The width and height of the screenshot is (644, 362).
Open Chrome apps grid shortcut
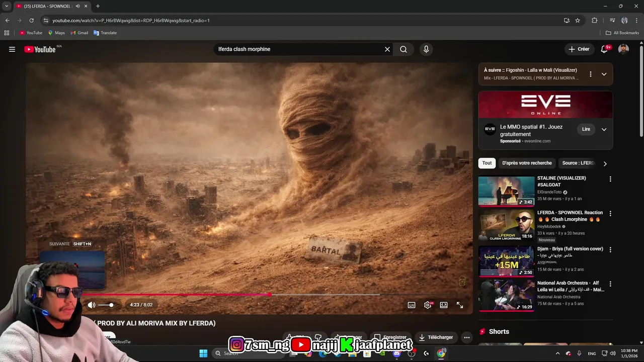pos(7,33)
